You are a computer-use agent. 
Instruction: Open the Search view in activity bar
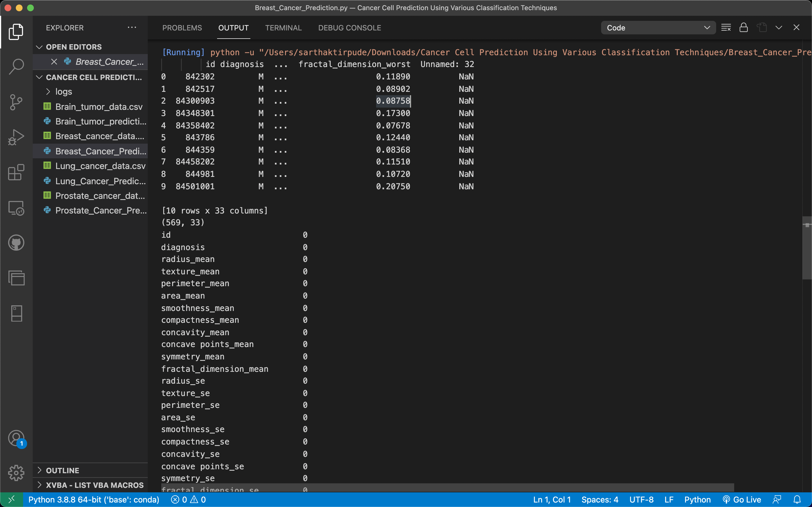16,66
